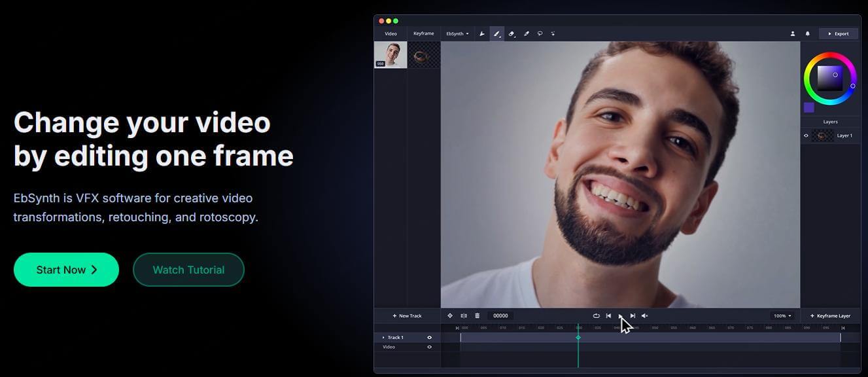Click the Start Now button
This screenshot has width=868, height=377.
click(66, 269)
